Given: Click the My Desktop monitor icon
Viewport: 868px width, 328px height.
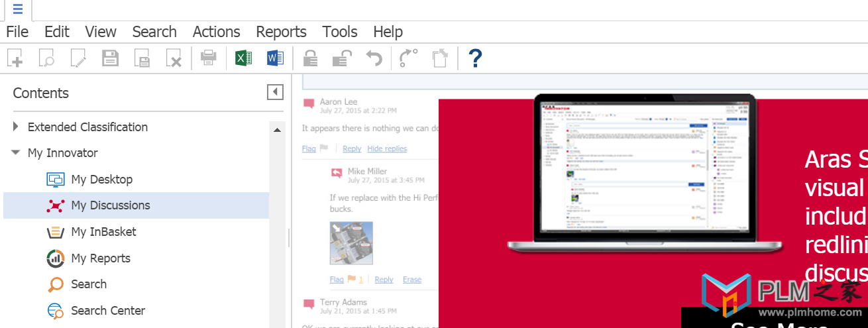Looking at the screenshot, I should 56,179.
